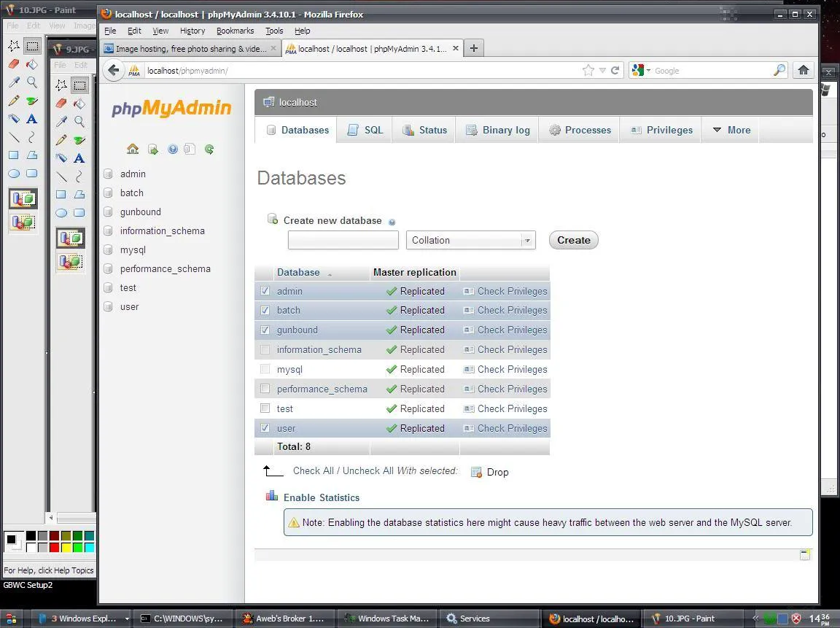
Task: Click the query window icon in sidebar
Action: [x=190, y=149]
